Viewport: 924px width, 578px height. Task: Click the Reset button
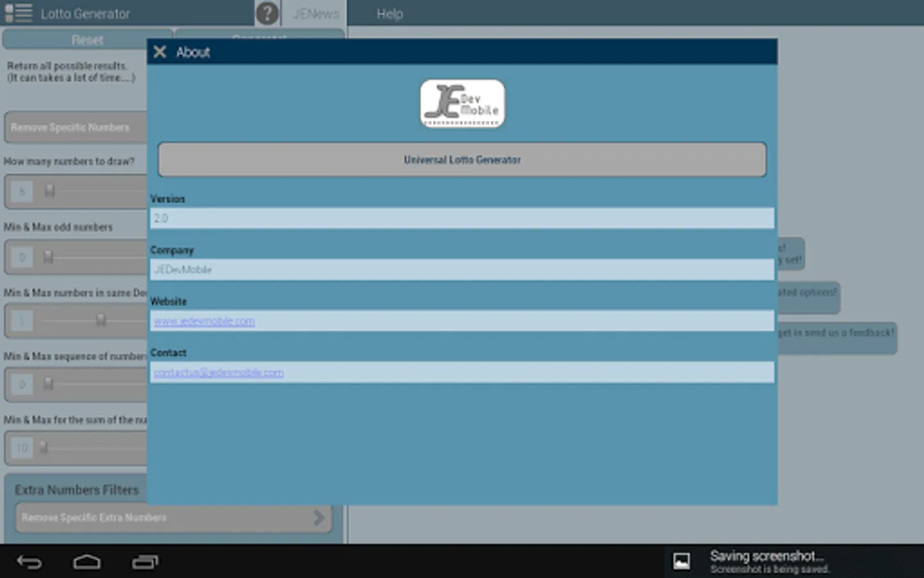click(87, 40)
